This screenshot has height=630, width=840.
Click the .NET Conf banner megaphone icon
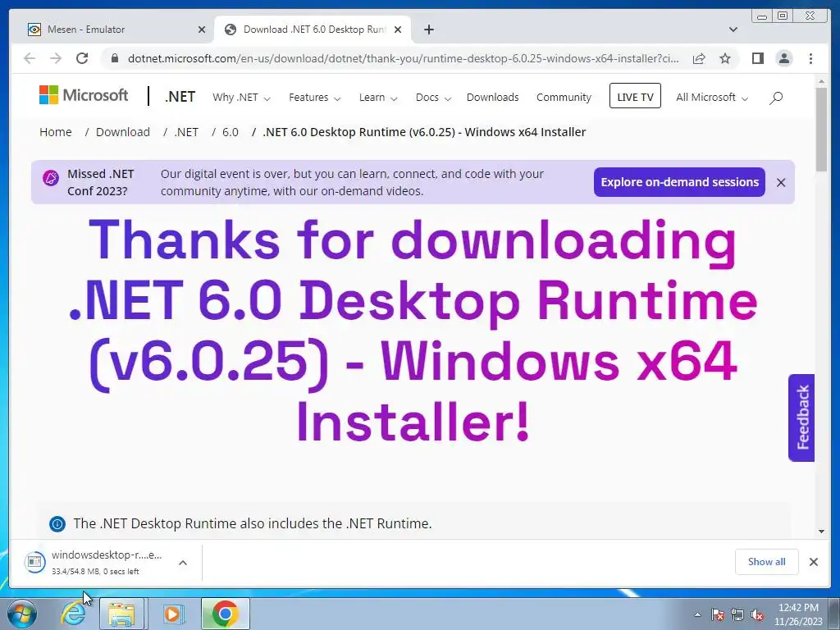point(51,178)
